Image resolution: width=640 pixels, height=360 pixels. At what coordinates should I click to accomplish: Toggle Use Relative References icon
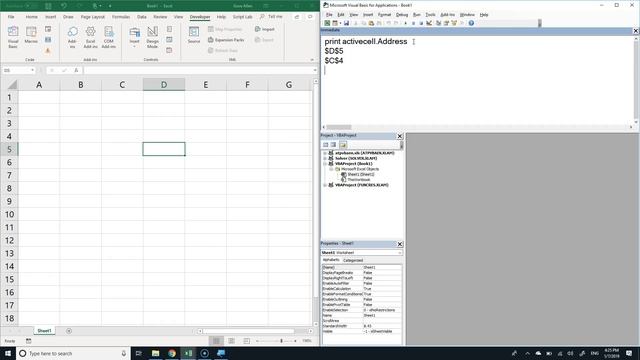pyautogui.click(x=48, y=40)
